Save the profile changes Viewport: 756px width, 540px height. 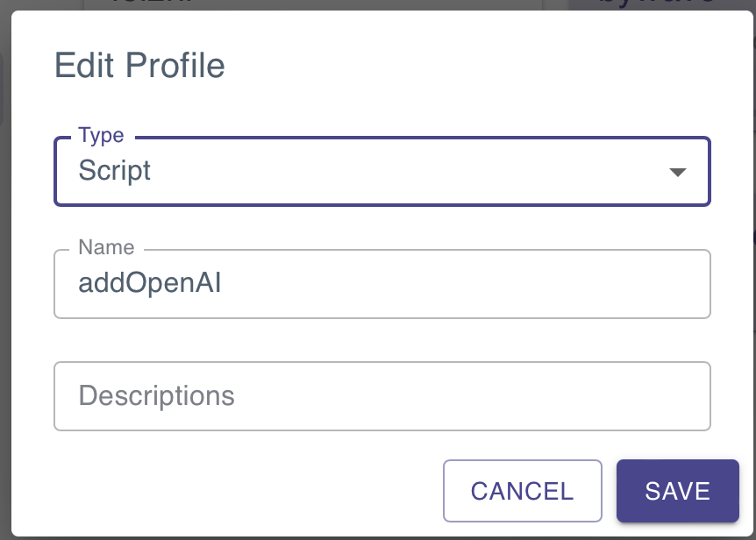tap(677, 491)
